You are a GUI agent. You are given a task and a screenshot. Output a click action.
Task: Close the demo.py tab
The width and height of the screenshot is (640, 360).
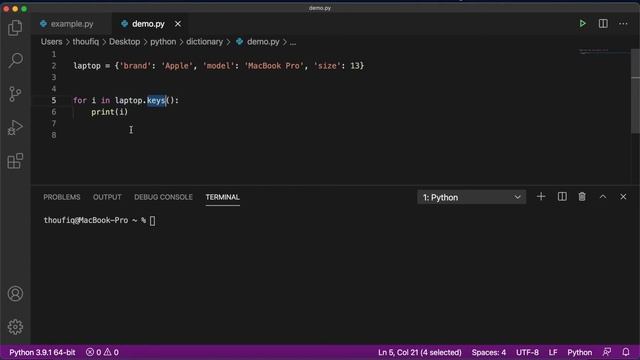point(178,24)
